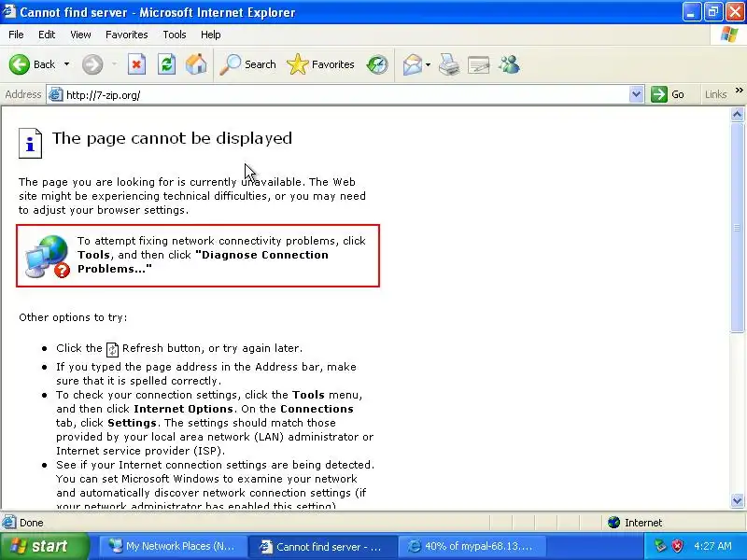This screenshot has width=747, height=560.
Task: Go to the Home page icon
Action: click(x=196, y=64)
